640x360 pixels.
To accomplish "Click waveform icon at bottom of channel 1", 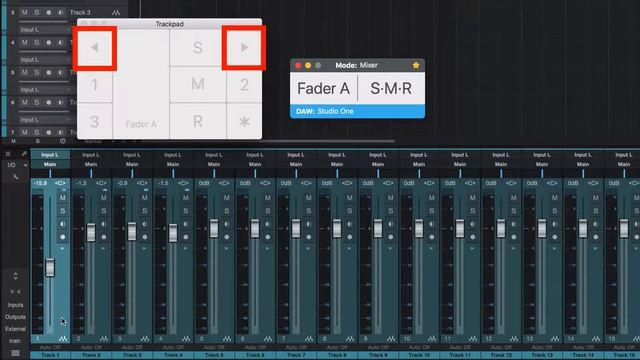I will [x=63, y=339].
